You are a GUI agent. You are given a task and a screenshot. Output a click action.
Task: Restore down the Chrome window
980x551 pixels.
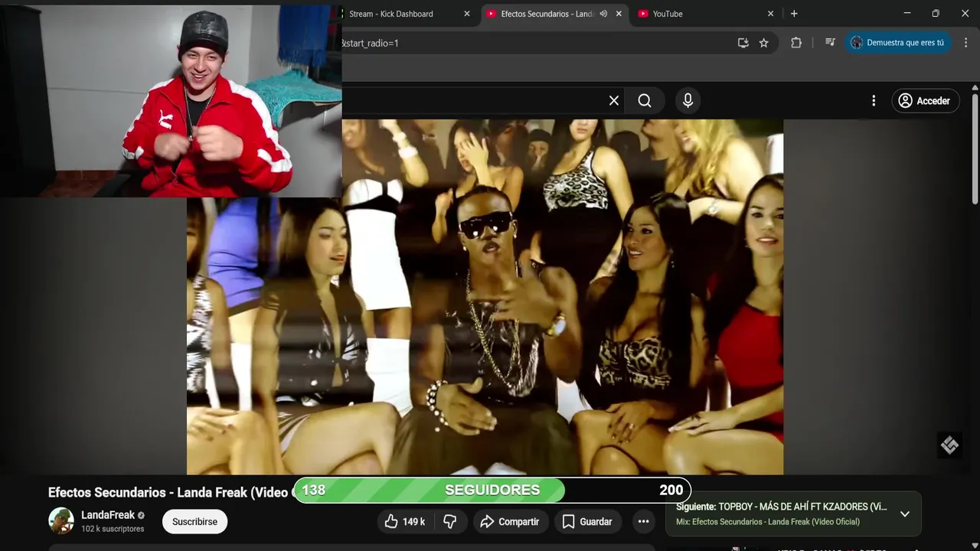point(936,14)
